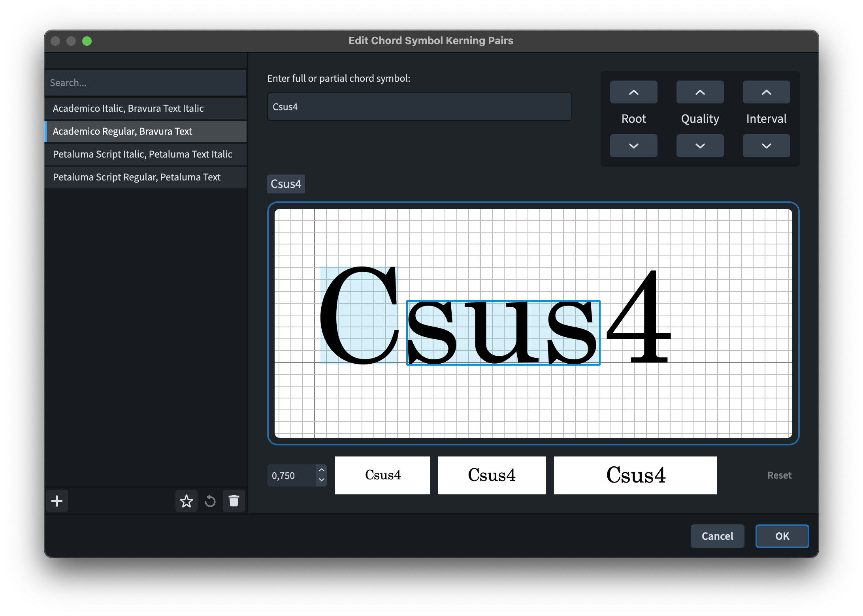Click the largest Csus4 preview thumbnail
Viewport: 863px width, 616px height.
[635, 475]
